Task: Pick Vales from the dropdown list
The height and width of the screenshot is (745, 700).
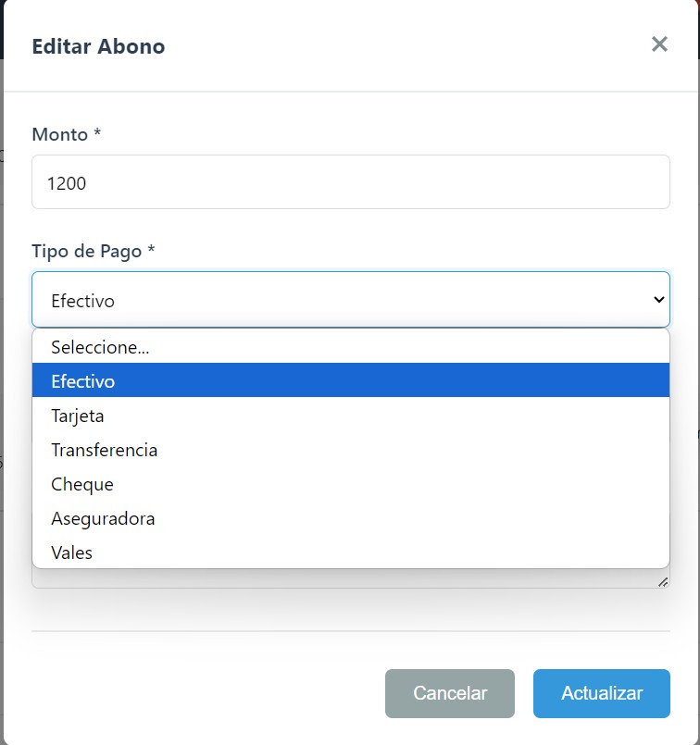Action: coord(350,553)
